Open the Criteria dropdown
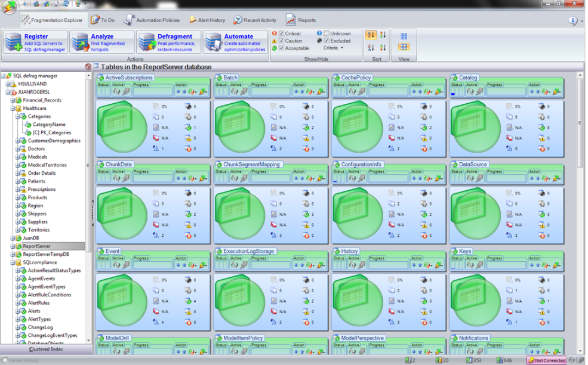Screen dimensions: 588x365 pyautogui.click(x=333, y=48)
